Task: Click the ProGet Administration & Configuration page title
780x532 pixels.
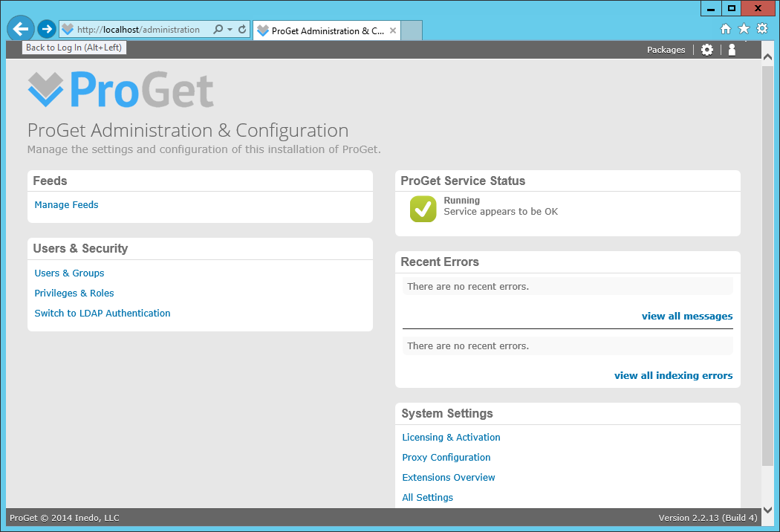Action: click(x=187, y=130)
